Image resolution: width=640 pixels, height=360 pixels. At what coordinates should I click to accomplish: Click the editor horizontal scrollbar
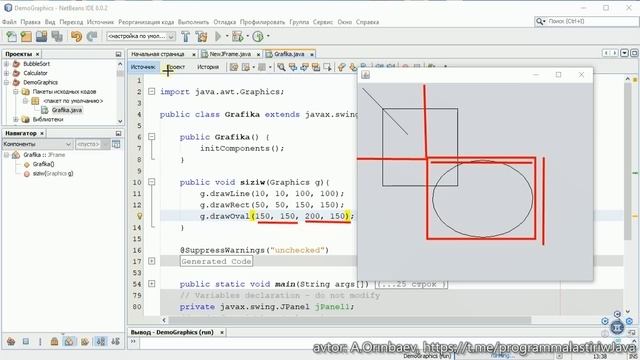(x=350, y=320)
